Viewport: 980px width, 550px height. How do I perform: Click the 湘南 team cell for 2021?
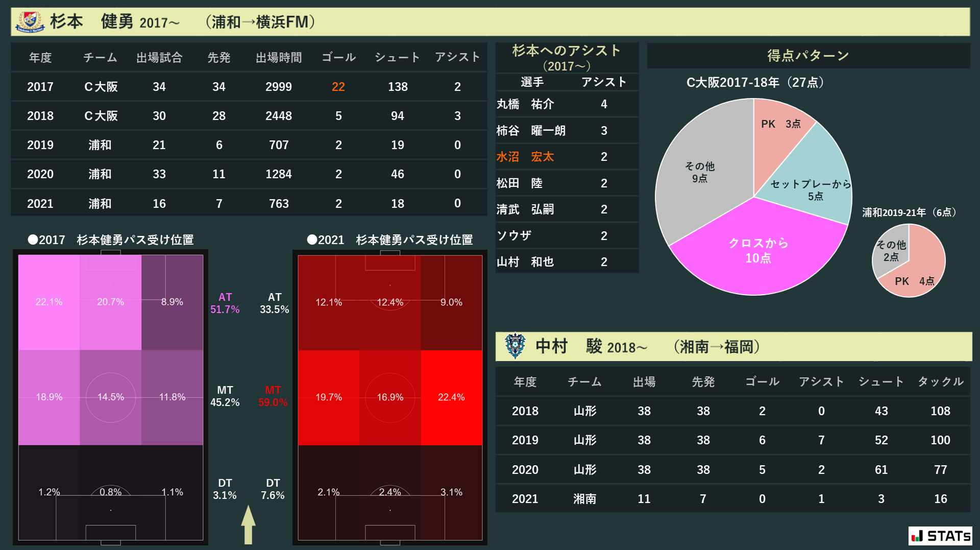585,499
